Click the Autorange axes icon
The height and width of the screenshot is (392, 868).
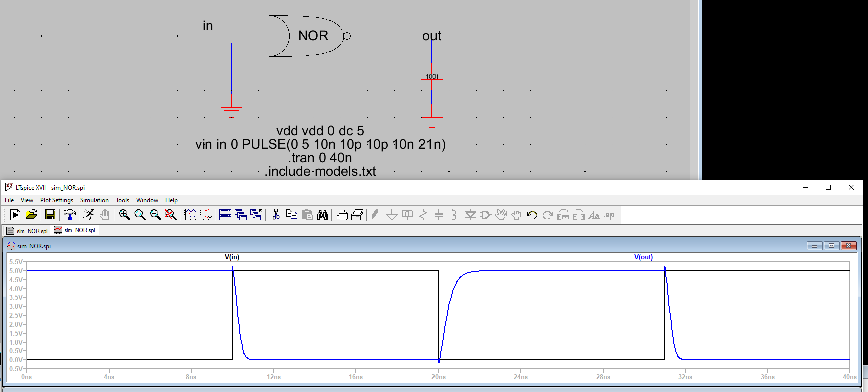point(206,215)
